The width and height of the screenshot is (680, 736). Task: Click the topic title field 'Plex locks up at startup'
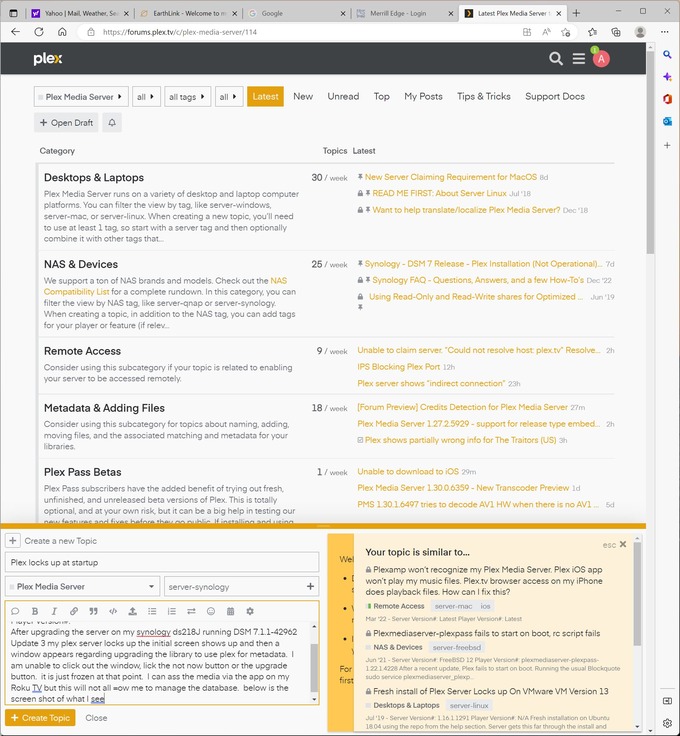(162, 562)
